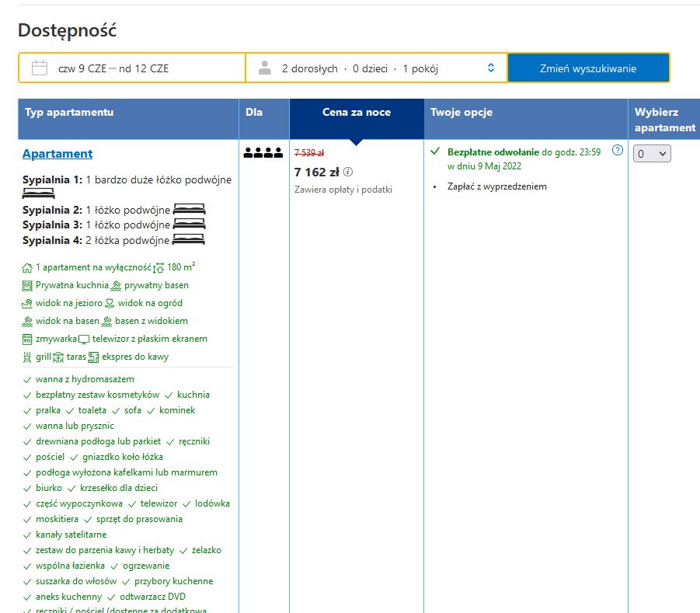Click the calendar icon in date field
The height and width of the screenshot is (613, 700).
click(40, 68)
